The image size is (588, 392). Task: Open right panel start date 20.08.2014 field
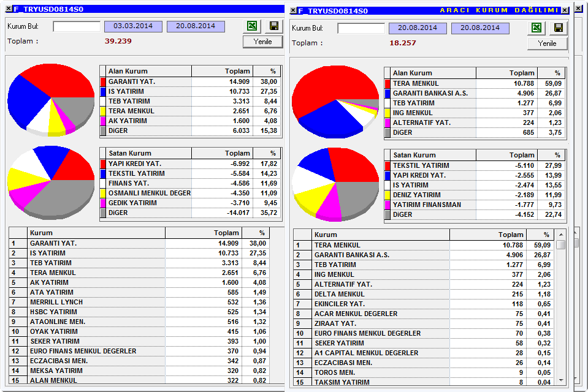418,28
